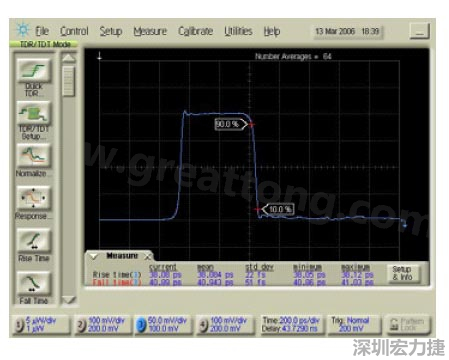
Task: Open the TDR/TDT Setup icon
Action: point(34,113)
